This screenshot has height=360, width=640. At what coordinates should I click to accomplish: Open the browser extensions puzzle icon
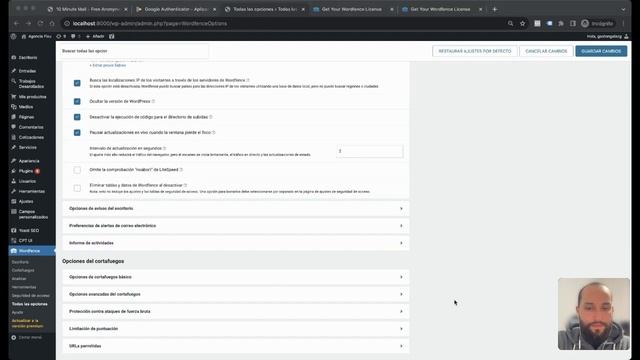(561, 24)
